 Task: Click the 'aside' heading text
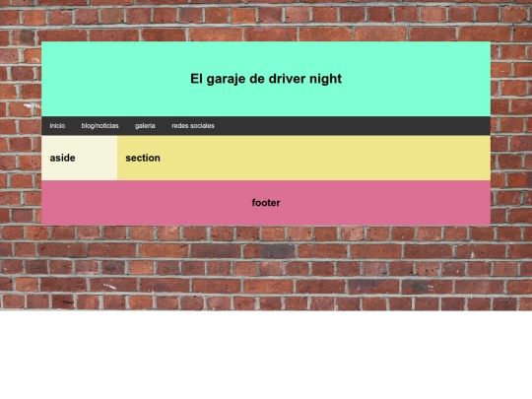click(62, 158)
